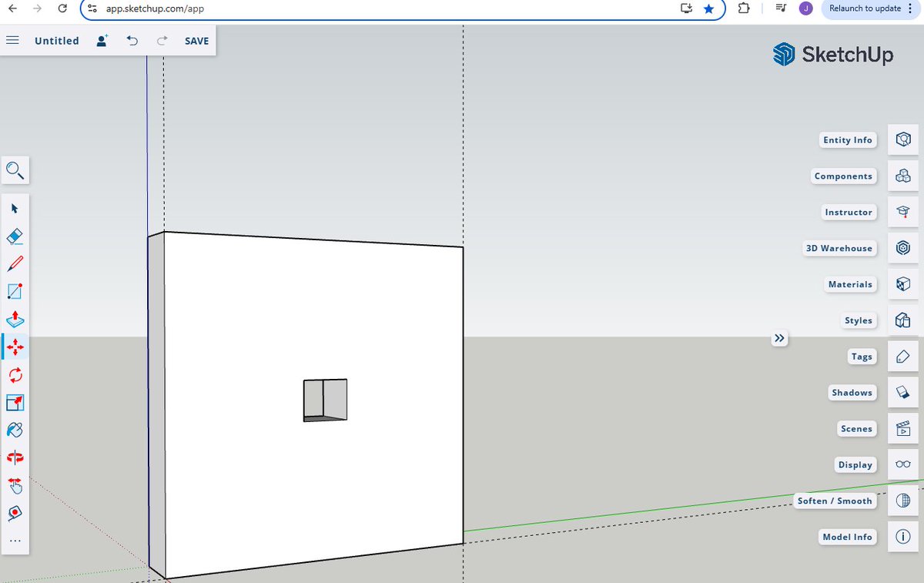Open the Soften / Smooth panel icon
Screen dimensions: 924x583
(x=903, y=501)
